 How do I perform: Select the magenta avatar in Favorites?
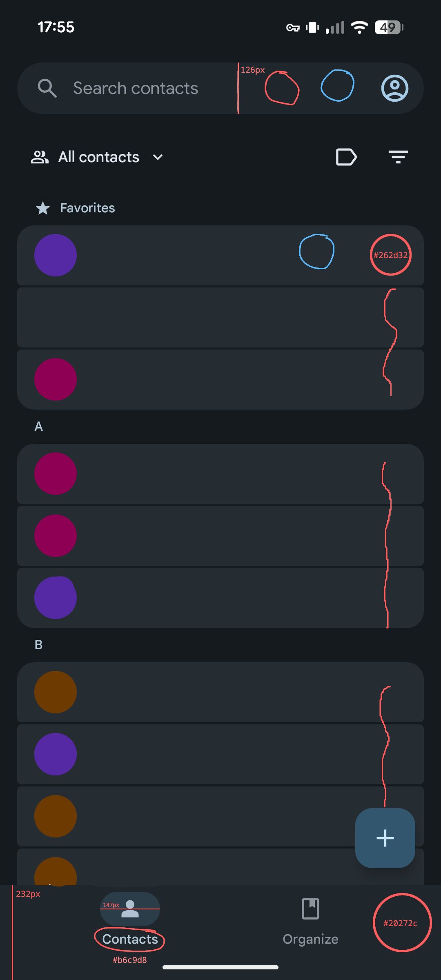pyautogui.click(x=56, y=379)
